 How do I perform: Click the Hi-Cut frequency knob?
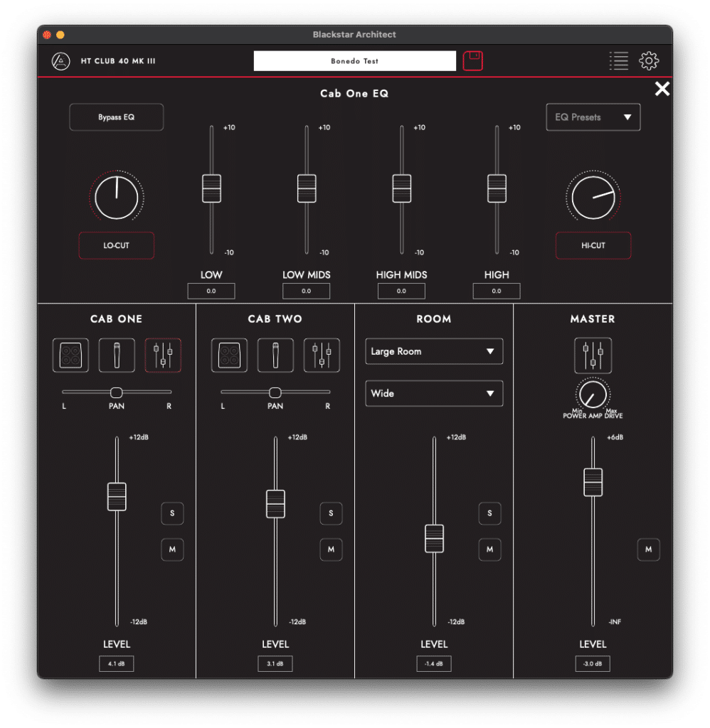point(593,198)
